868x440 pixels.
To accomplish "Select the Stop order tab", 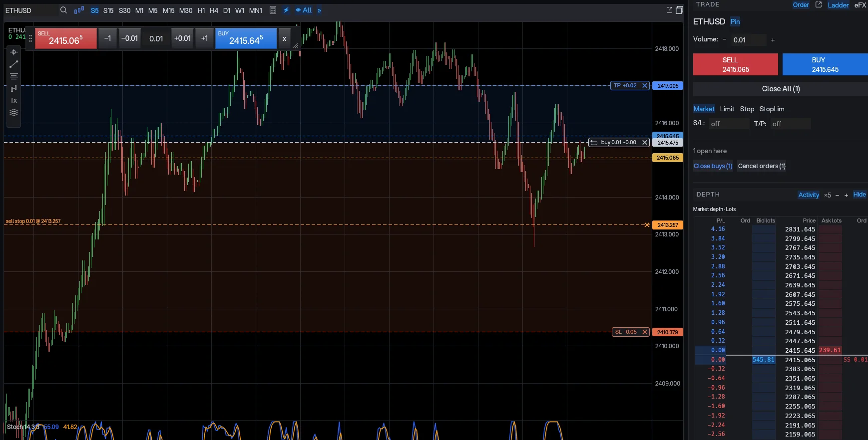I will point(747,109).
